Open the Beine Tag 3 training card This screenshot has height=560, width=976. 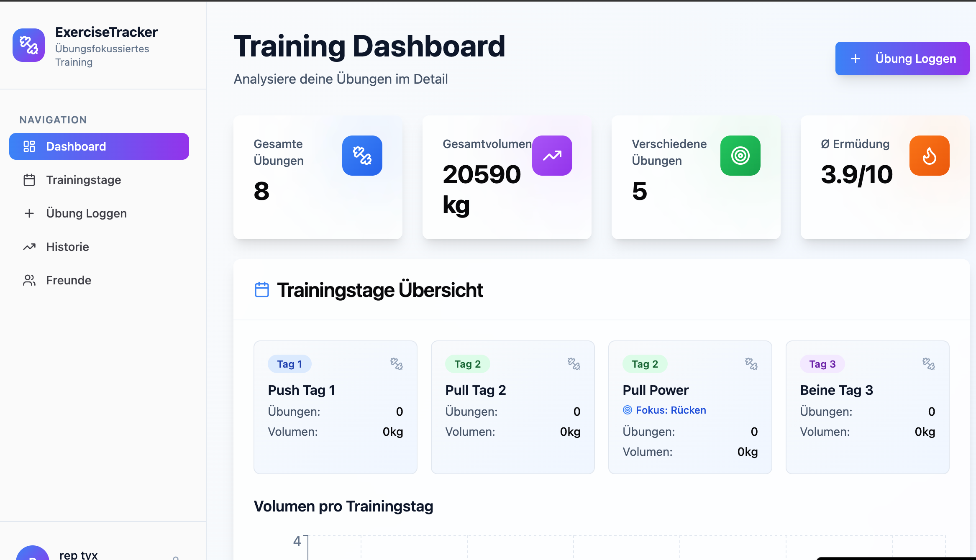pyautogui.click(x=868, y=407)
